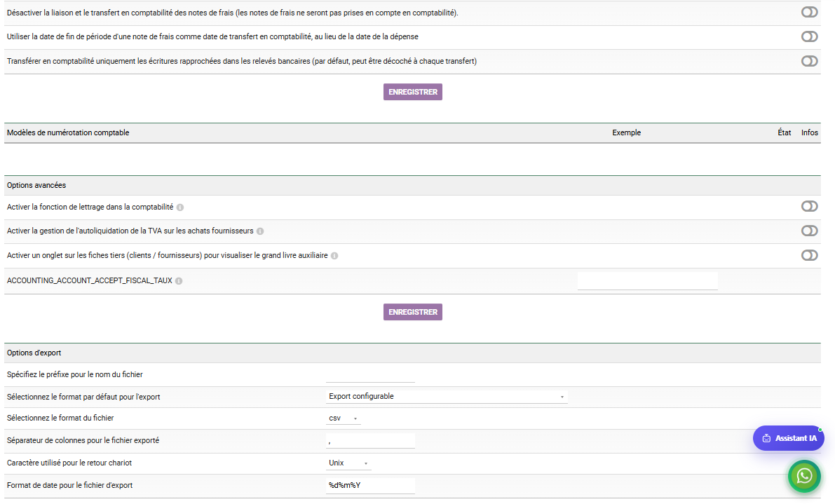Toggle transferring only bank-reconciled entries
This screenshot has height=504, width=835.
click(x=809, y=61)
